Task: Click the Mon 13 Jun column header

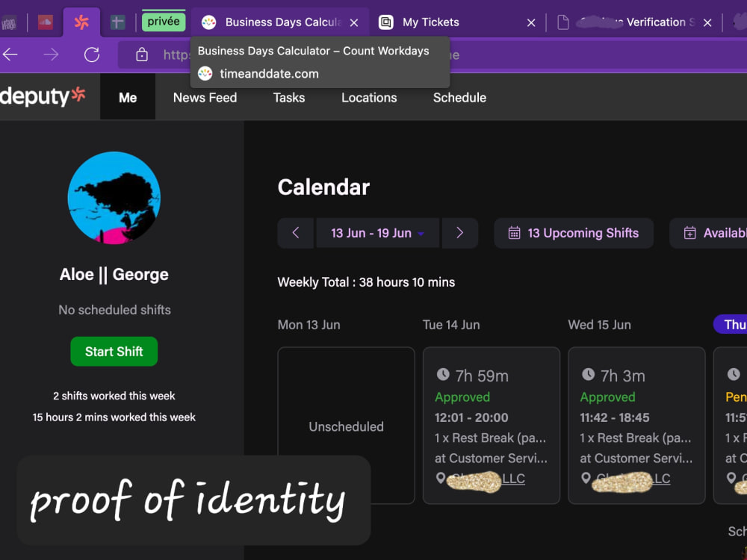Action: click(309, 325)
